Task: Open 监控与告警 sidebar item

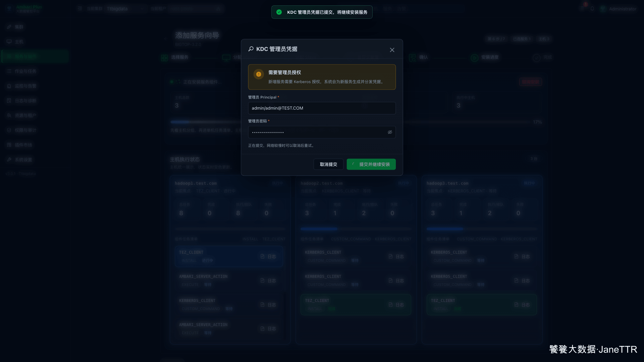Action: point(35,86)
